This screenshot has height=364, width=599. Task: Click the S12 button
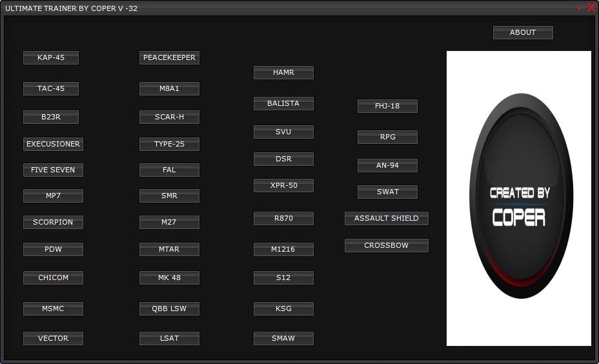283,278
